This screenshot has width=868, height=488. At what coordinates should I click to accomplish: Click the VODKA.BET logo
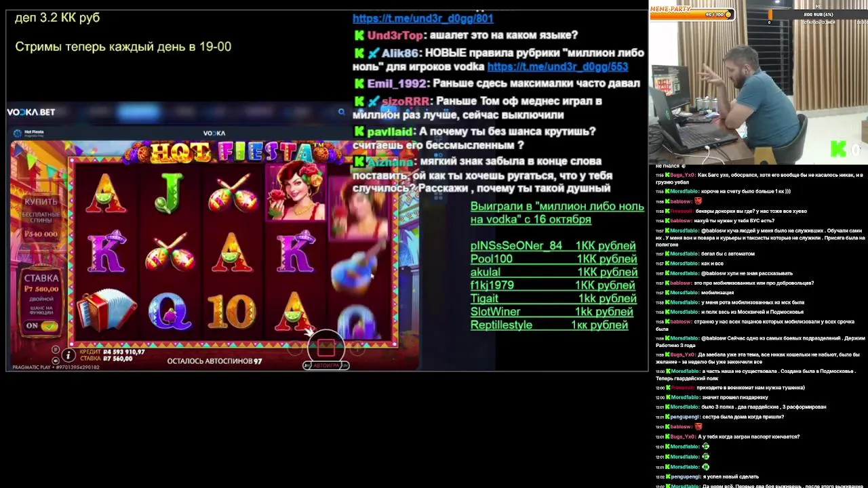pos(31,112)
